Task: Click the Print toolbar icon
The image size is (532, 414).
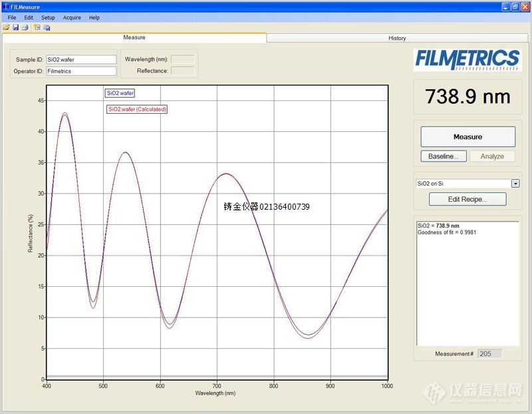Action: tap(25, 27)
